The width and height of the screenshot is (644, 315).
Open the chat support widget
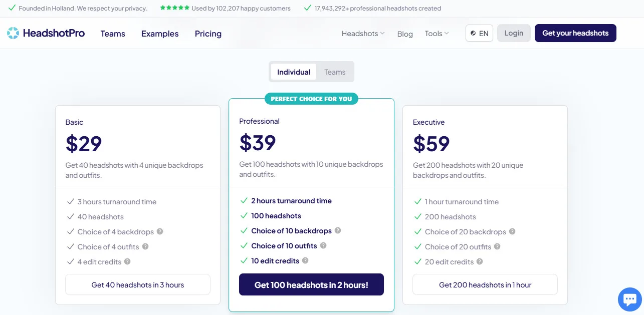point(629,299)
